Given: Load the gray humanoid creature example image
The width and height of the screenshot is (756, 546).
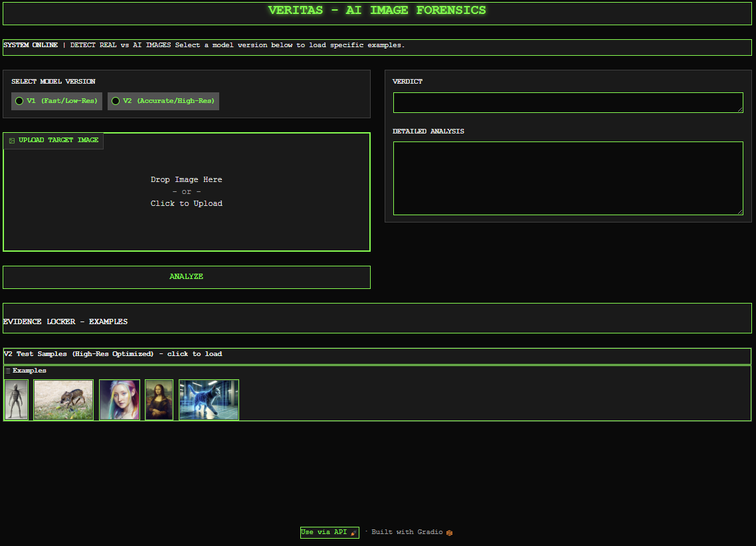Looking at the screenshot, I should click(x=17, y=400).
